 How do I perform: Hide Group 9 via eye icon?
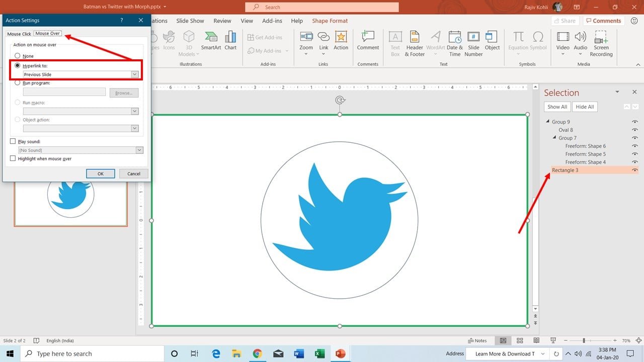click(x=635, y=122)
